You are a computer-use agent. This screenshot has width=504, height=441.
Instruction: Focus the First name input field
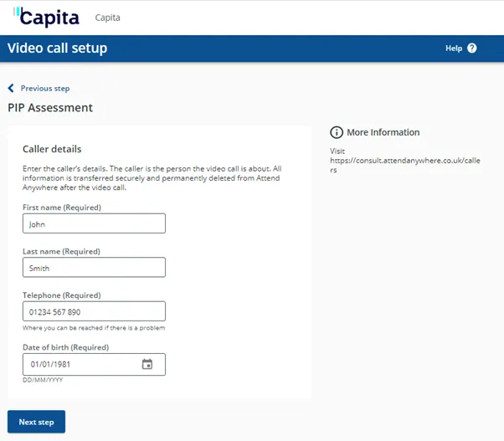94,223
